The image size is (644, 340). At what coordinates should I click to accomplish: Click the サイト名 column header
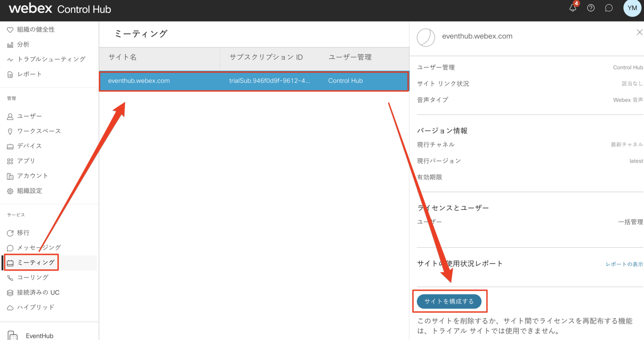click(x=122, y=57)
